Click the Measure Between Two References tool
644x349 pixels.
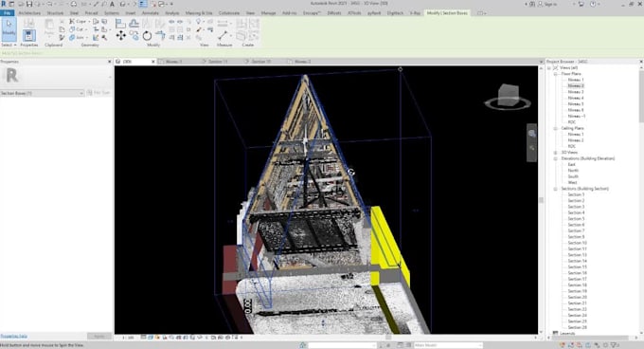click(x=223, y=35)
